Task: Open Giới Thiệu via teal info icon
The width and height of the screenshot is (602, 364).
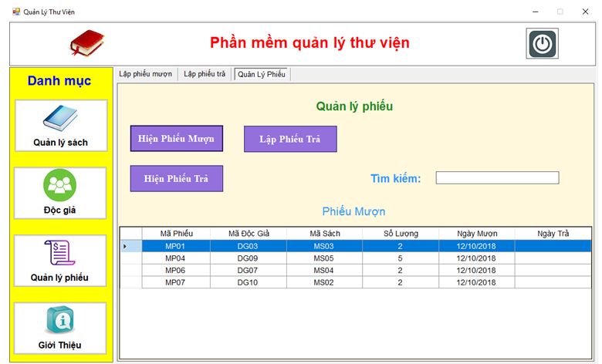Action: [x=60, y=320]
